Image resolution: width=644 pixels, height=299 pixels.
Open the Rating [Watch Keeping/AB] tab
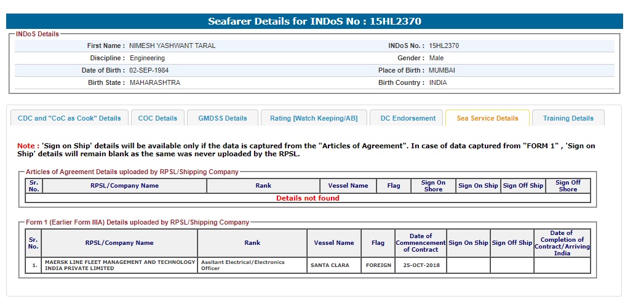[314, 118]
